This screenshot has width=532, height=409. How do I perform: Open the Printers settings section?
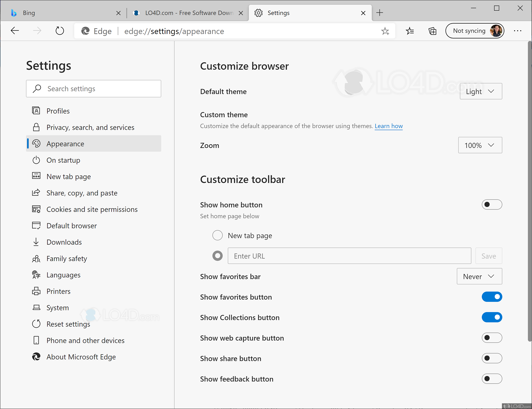[58, 291]
